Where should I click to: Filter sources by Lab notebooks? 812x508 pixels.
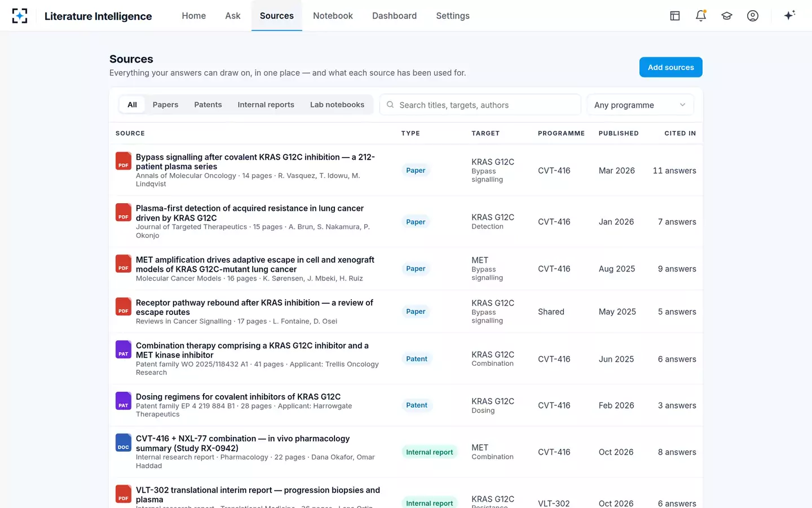pos(337,104)
